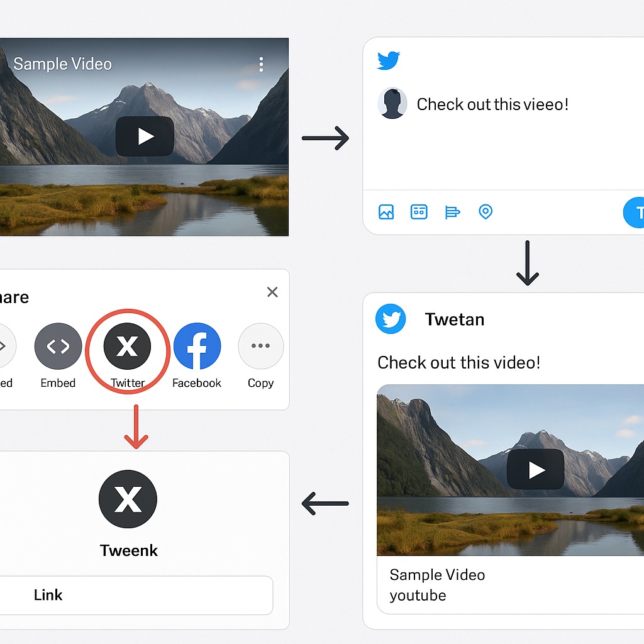
Task: Click the Twetan account name
Action: click(x=455, y=319)
